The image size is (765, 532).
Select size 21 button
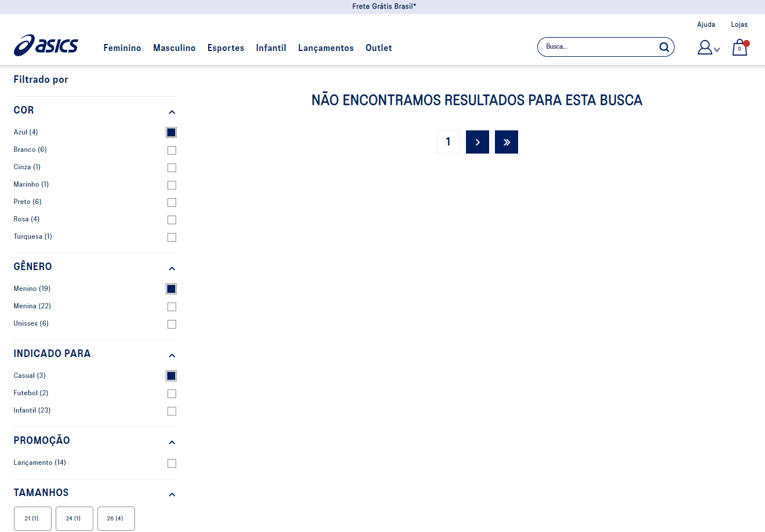pos(32,519)
